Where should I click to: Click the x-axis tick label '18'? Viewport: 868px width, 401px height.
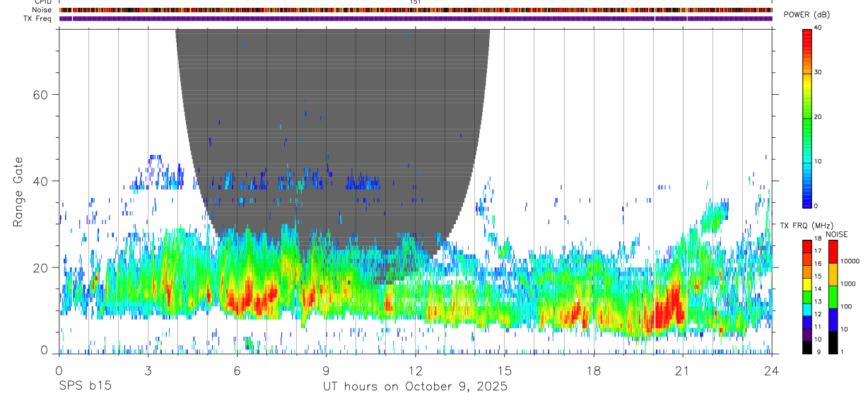[594, 370]
